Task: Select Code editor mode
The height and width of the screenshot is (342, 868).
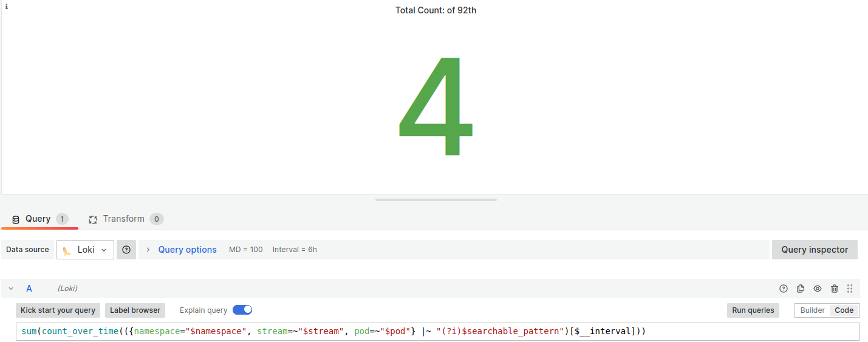Action: 844,310
